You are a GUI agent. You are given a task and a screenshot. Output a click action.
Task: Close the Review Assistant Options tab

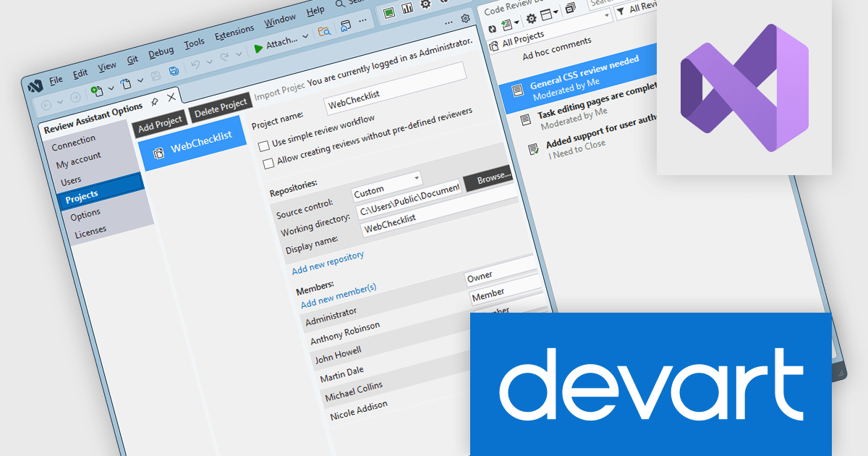[x=171, y=97]
